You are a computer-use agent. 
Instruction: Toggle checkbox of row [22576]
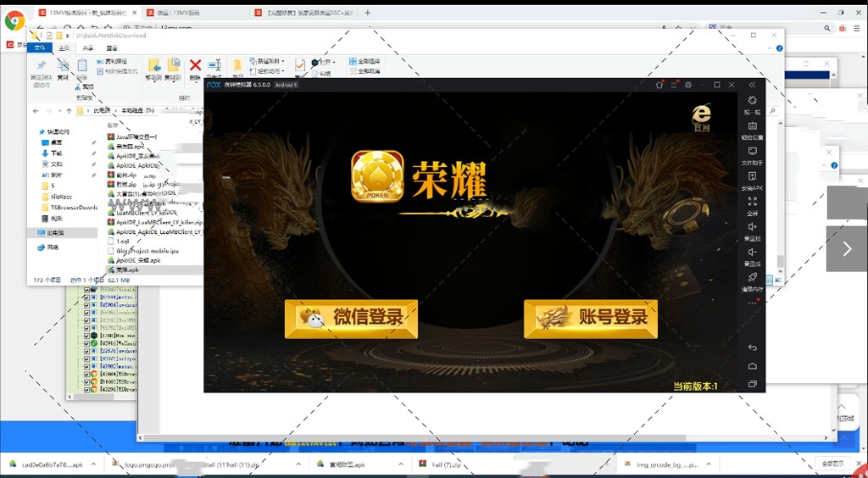[x=86, y=351]
